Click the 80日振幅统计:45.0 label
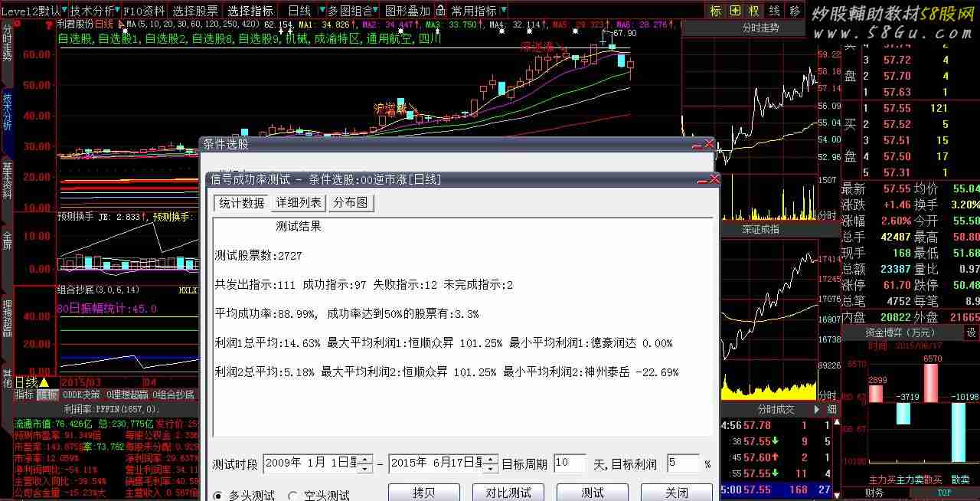Viewport: 980px width, 501px height. click(x=107, y=309)
